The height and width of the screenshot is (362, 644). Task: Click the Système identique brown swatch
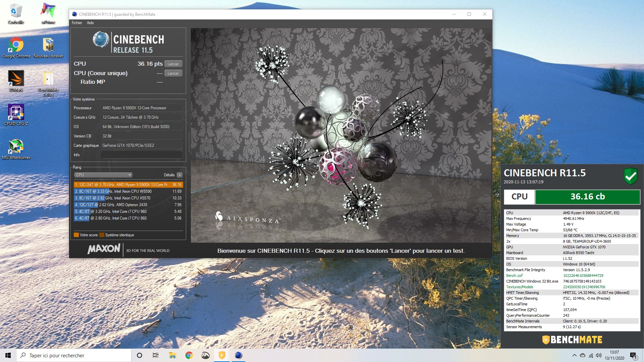(x=102, y=235)
